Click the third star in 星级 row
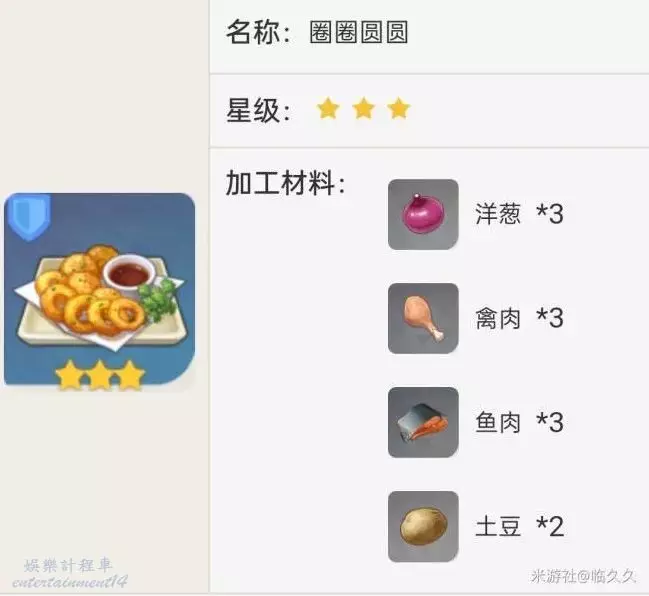This screenshot has width=649, height=596. click(x=399, y=108)
